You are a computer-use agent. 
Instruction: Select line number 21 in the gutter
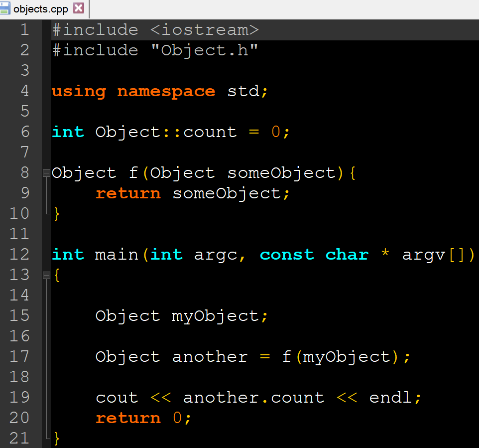(x=19, y=438)
